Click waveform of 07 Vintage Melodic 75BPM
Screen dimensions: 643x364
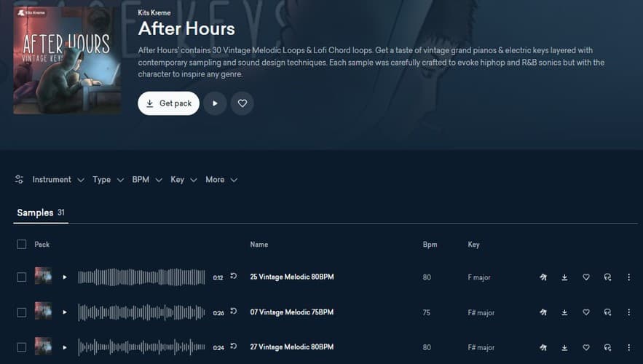(x=141, y=312)
